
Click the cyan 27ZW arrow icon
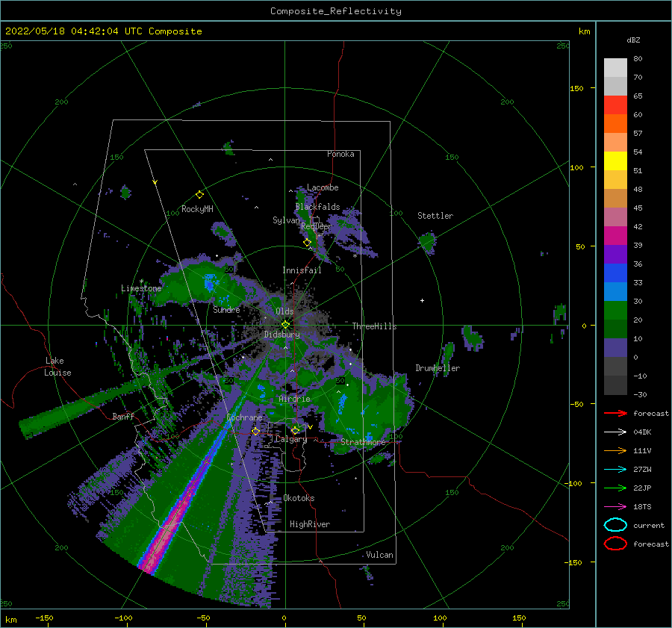pyautogui.click(x=615, y=470)
